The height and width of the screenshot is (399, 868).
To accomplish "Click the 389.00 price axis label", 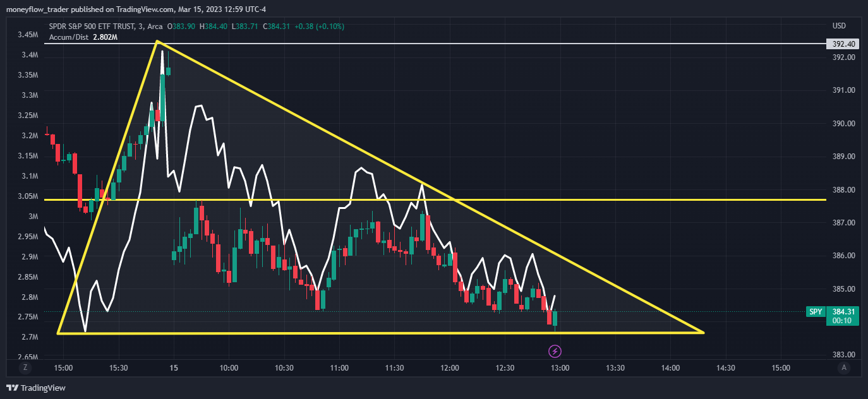I will point(843,157).
